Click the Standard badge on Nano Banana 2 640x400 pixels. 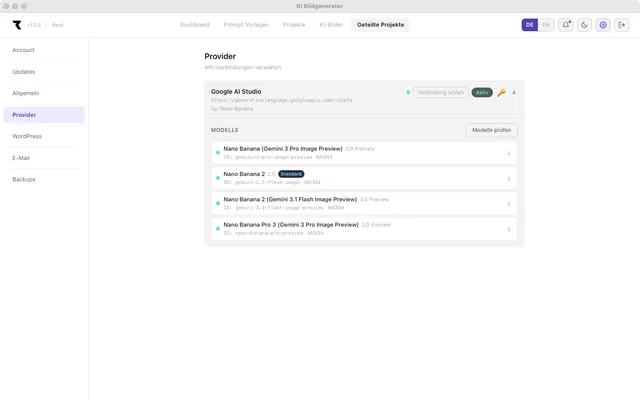tap(291, 174)
